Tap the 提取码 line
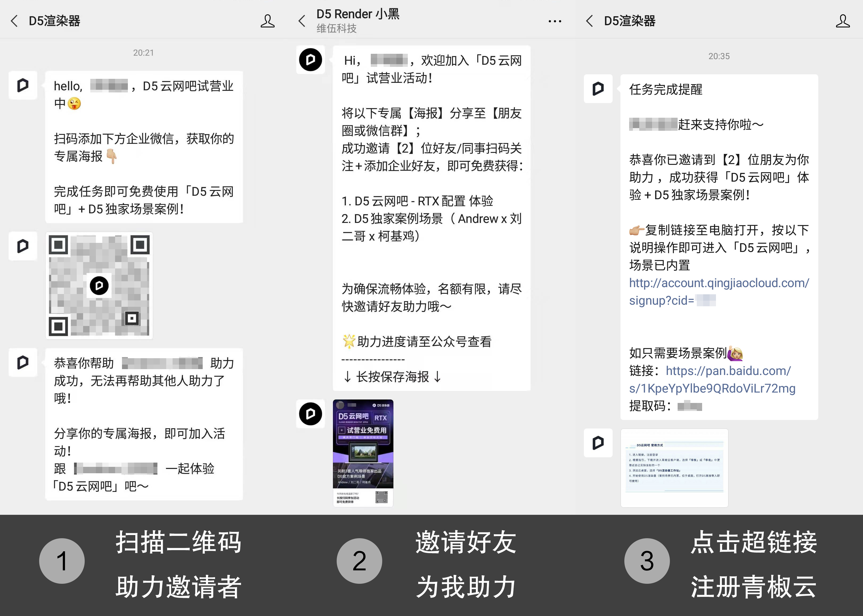The height and width of the screenshot is (616, 863). pos(666,406)
